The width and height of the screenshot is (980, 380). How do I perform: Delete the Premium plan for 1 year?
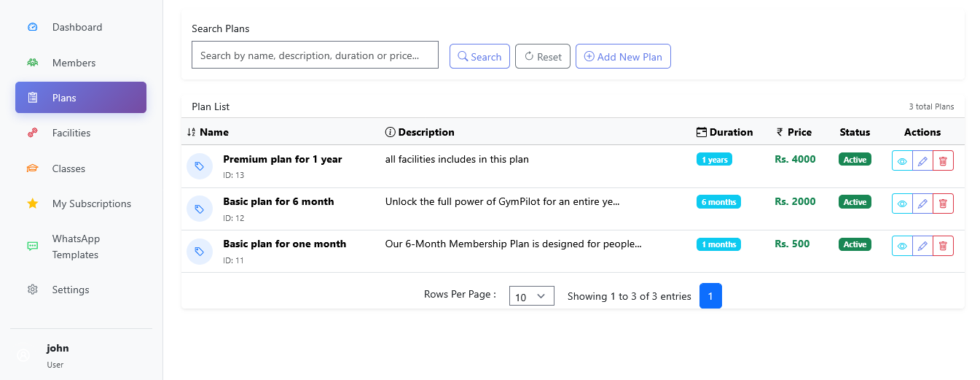tap(943, 161)
